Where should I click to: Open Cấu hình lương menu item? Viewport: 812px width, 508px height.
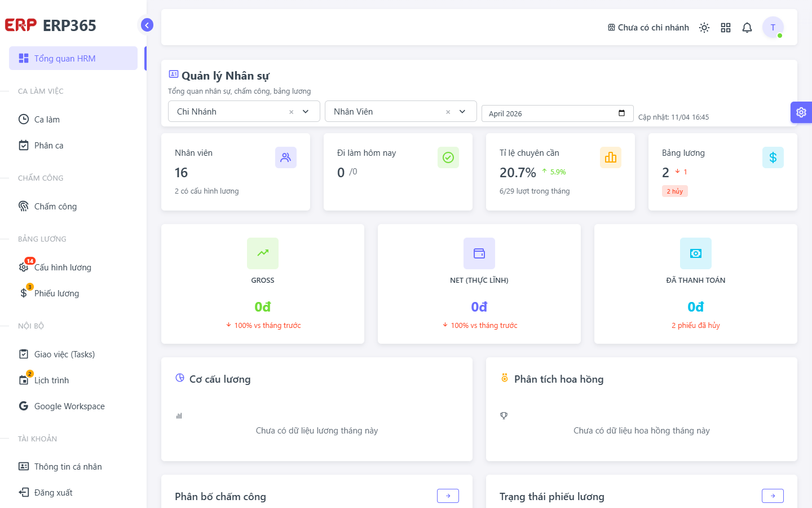pyautogui.click(x=73, y=267)
